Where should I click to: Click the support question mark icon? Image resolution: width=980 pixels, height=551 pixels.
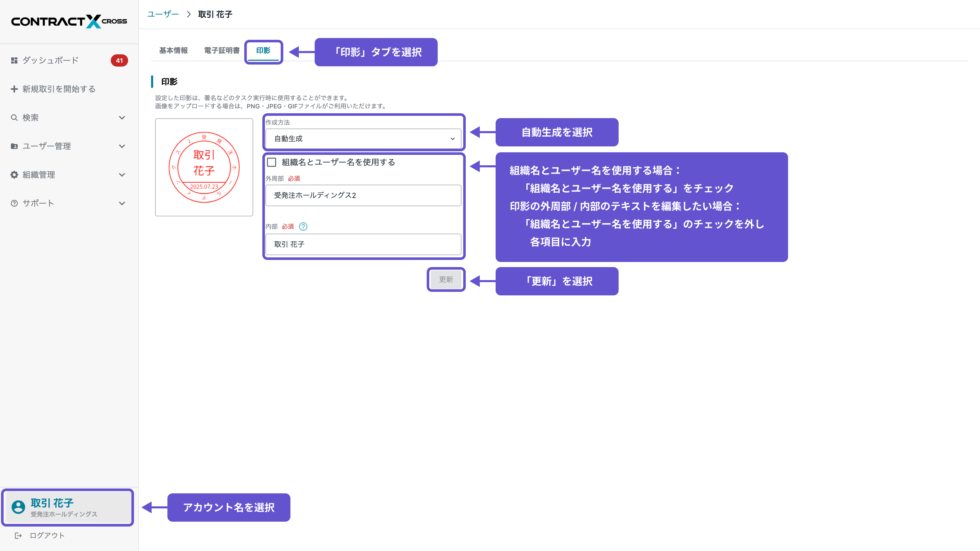click(14, 204)
